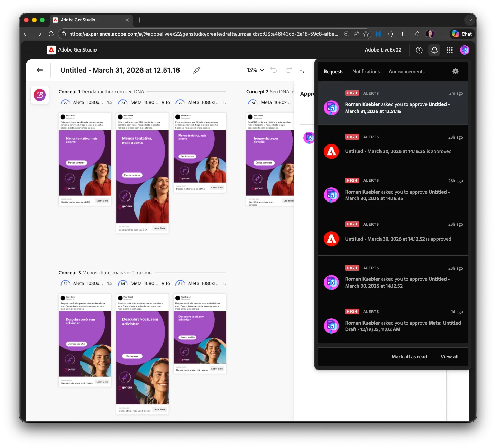Edit draft title with pencil icon
This screenshot has height=448, width=496.
197,70
